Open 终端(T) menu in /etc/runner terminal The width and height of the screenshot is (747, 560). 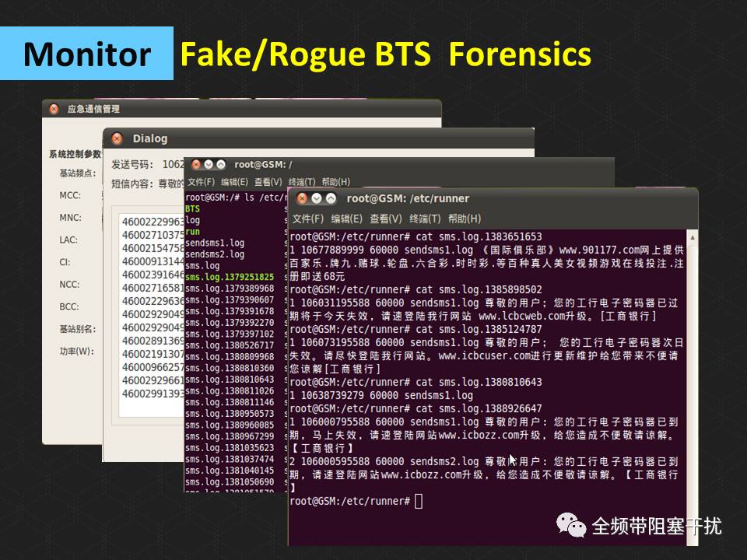tap(425, 219)
